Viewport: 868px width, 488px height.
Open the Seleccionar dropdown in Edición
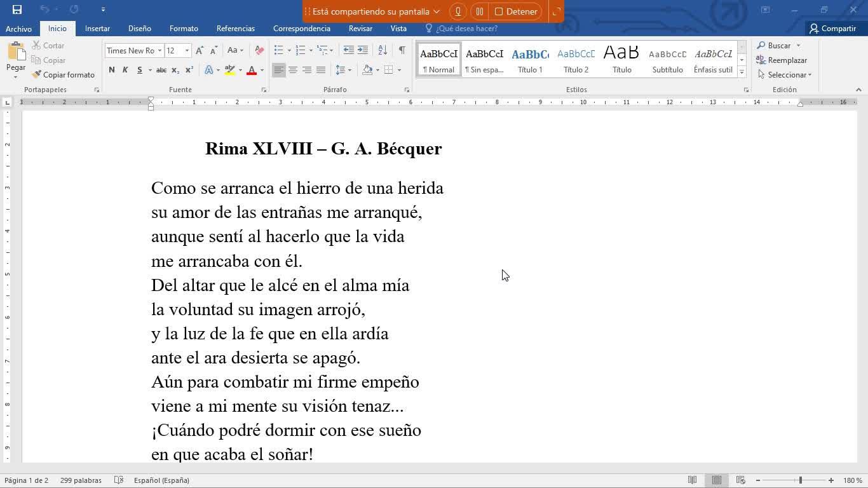coord(785,75)
